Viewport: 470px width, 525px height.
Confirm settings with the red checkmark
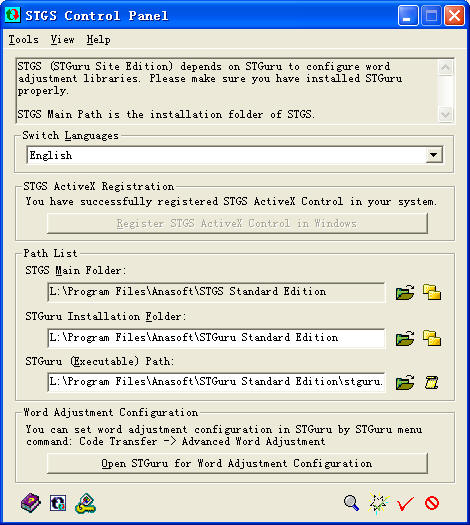click(x=405, y=503)
